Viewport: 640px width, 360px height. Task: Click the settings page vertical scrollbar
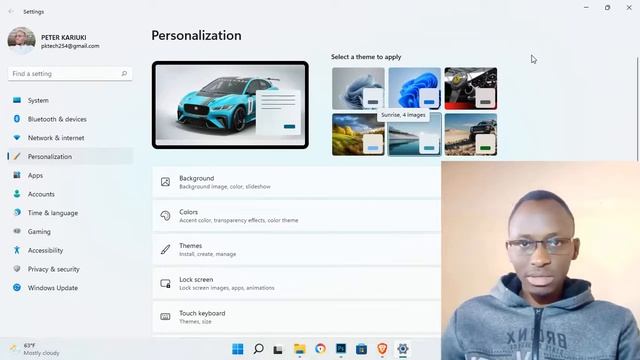(637, 109)
